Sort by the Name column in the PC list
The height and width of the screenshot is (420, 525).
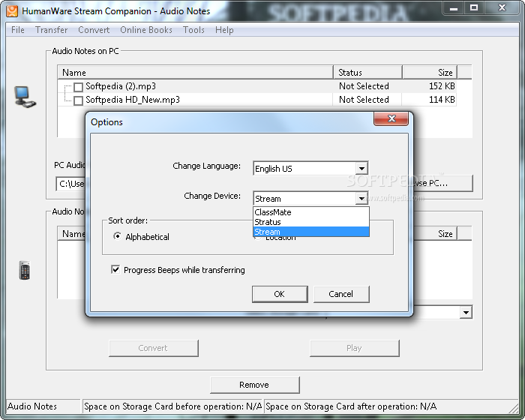(196, 72)
